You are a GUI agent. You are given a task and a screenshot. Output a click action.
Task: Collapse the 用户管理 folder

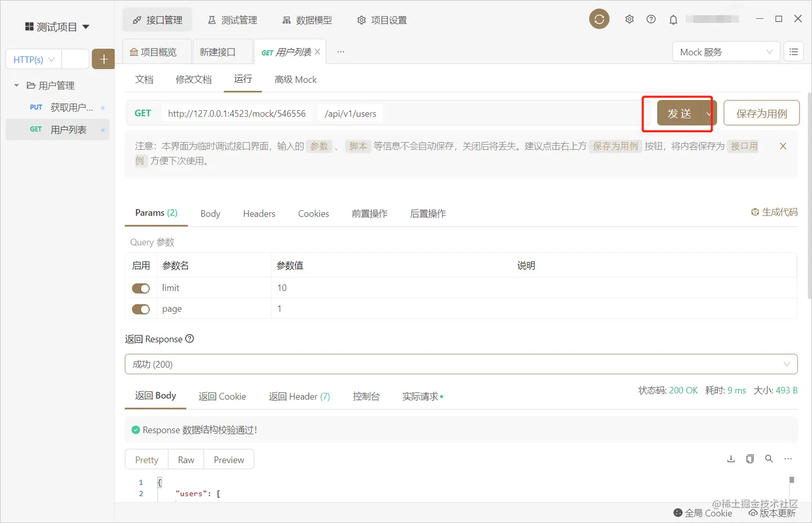17,85
